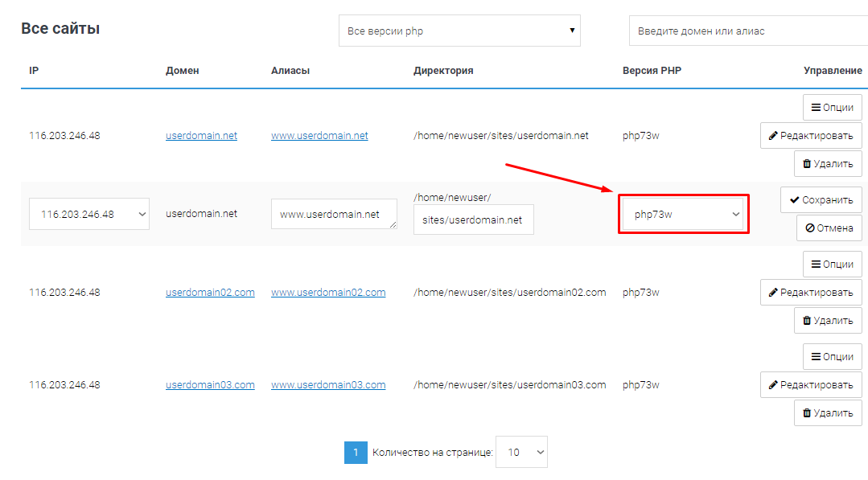Click the aliases text area www.userdomain.net
868x480 pixels.
(x=334, y=215)
